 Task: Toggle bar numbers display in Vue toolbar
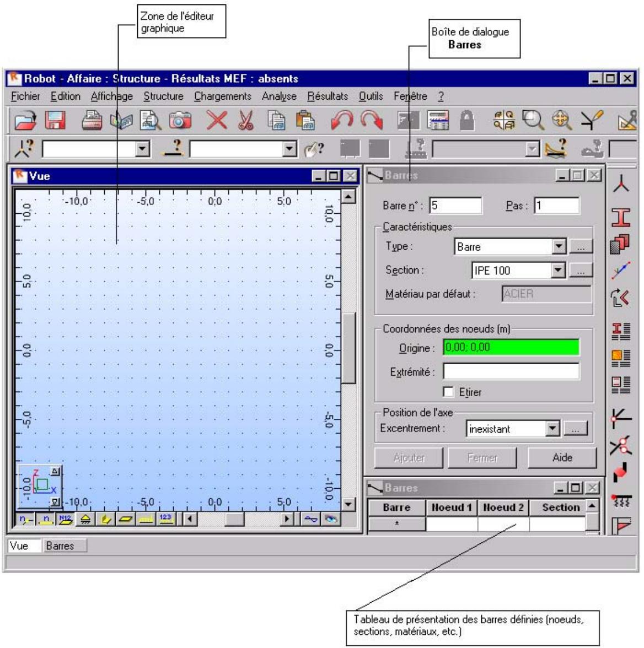tap(46, 519)
